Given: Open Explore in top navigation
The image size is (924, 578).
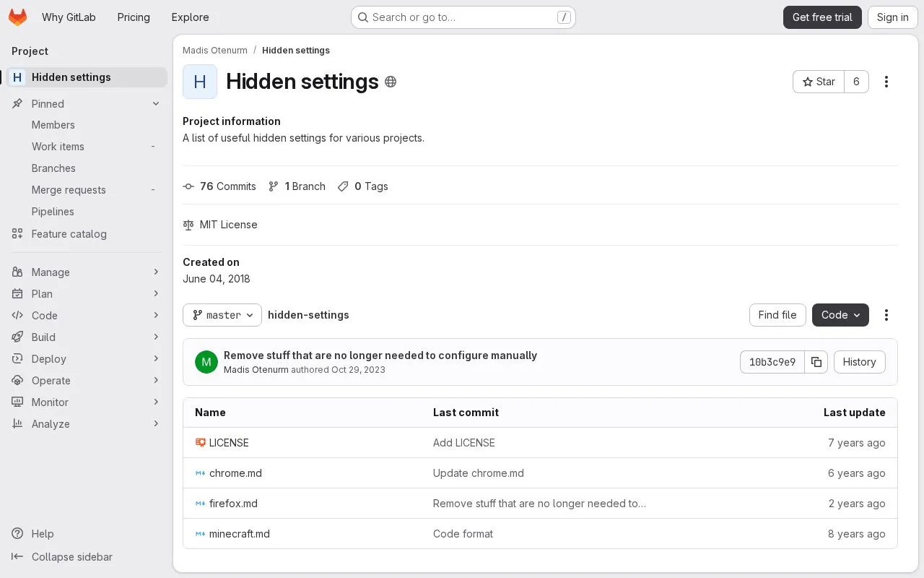Looking at the screenshot, I should (190, 17).
